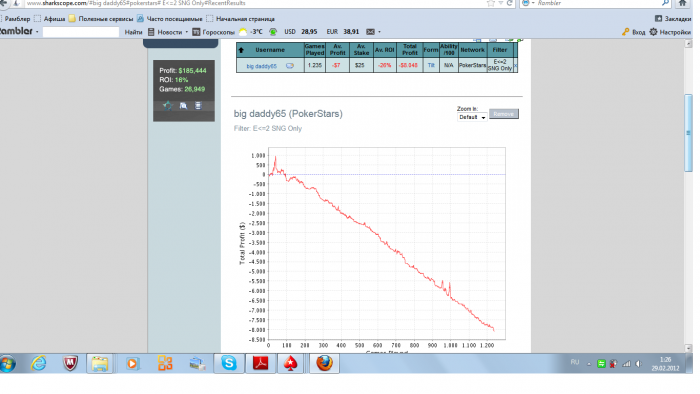This screenshot has height=394, width=700.
Task: Click the Rambler toolbar search field
Action: point(81,32)
